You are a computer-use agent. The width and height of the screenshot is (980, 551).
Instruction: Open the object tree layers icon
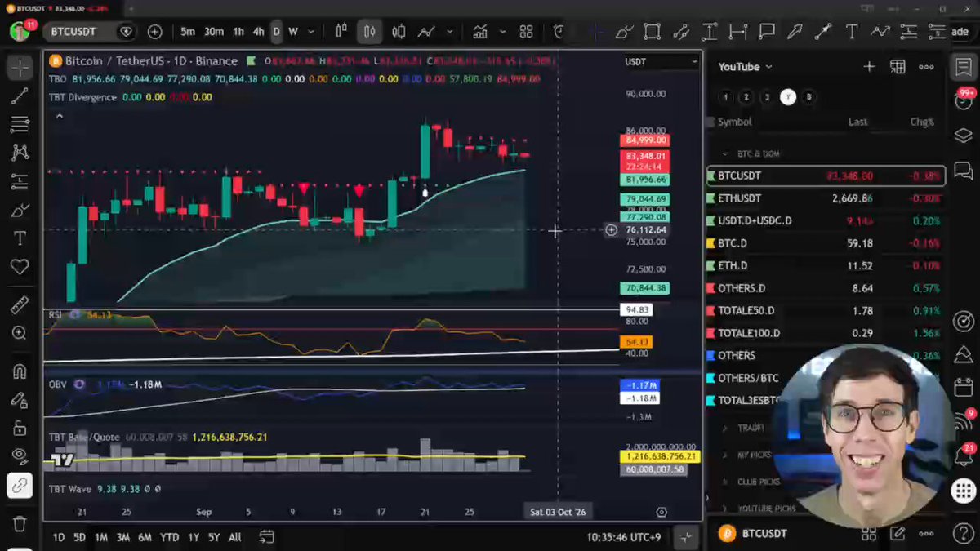pyautogui.click(x=964, y=136)
